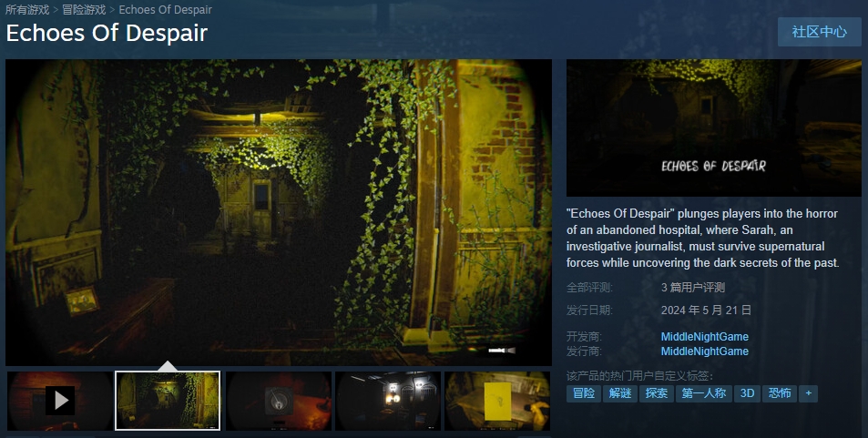The height and width of the screenshot is (438, 868).
Task: Click Echoes Of Despair breadcrumb link
Action: (x=166, y=9)
